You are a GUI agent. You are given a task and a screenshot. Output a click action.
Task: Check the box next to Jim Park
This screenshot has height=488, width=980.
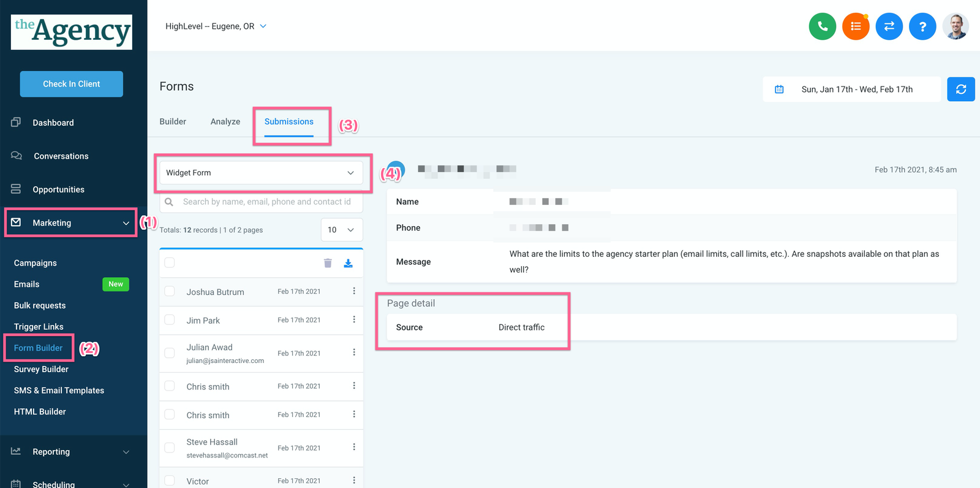coord(170,320)
